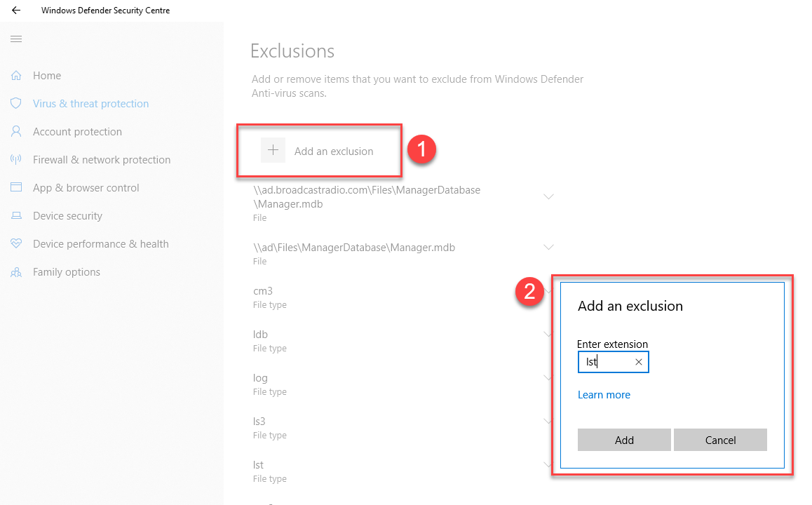The image size is (812, 505).
Task: Open Account protection section
Action: tap(77, 132)
